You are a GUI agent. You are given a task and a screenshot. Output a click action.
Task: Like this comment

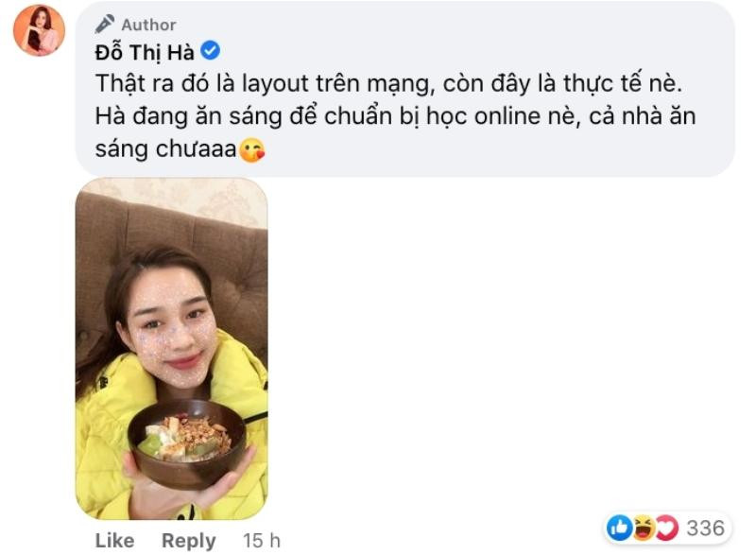(114, 541)
